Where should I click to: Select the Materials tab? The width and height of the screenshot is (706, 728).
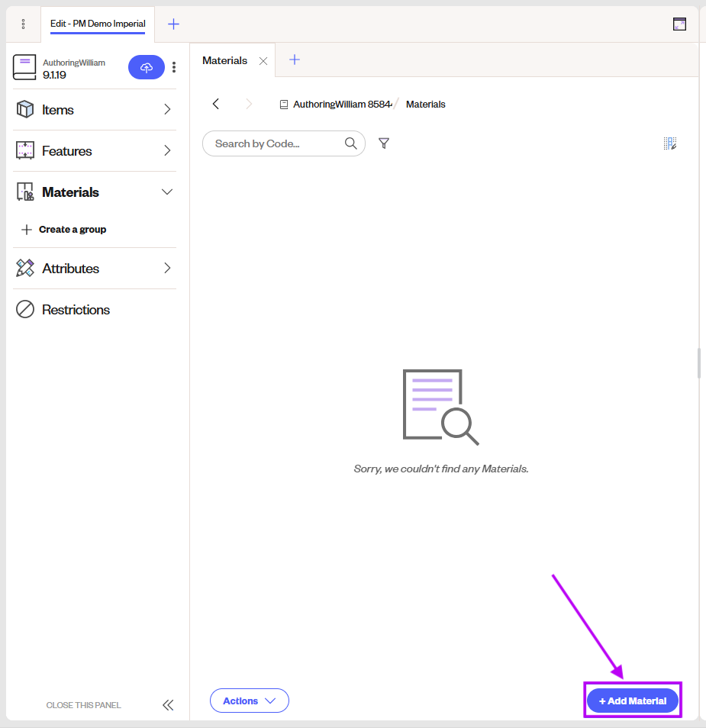pos(225,61)
